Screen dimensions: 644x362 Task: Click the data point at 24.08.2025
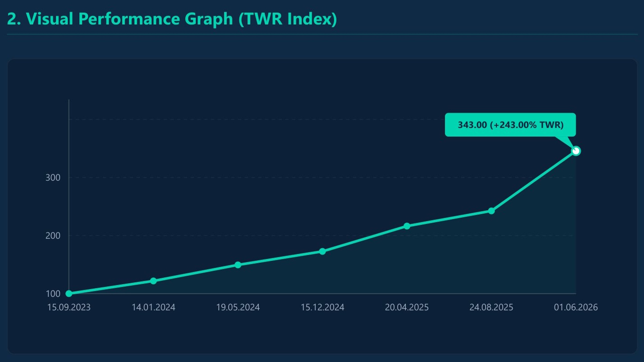click(x=491, y=211)
